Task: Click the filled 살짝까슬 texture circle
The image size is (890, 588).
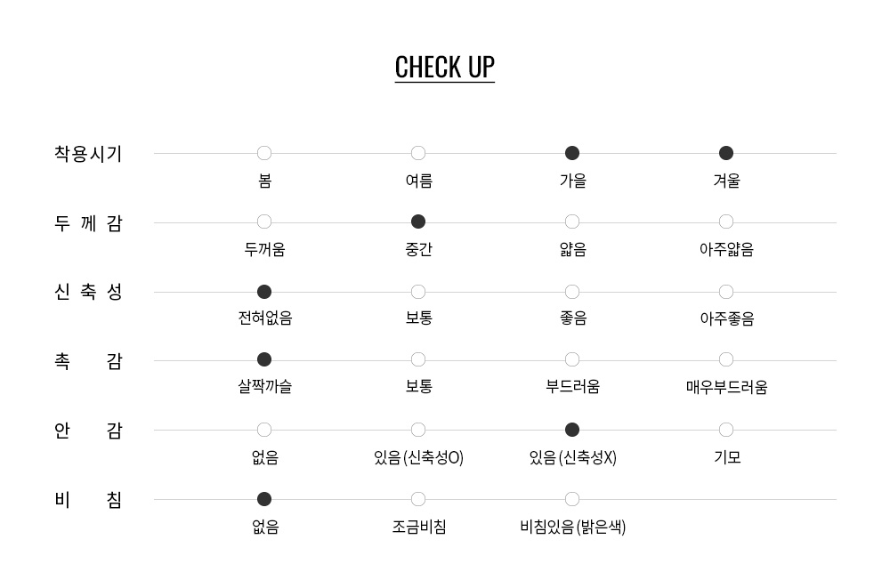Action: click(264, 360)
